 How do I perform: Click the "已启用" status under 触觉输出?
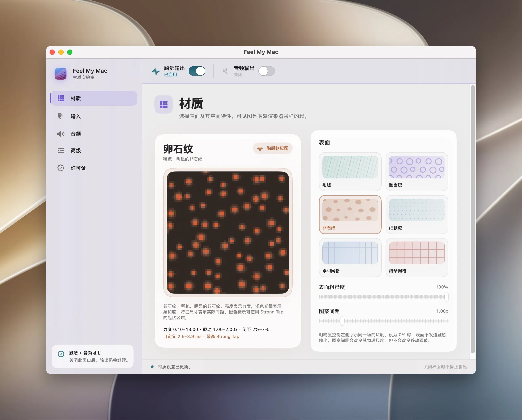tap(170, 75)
